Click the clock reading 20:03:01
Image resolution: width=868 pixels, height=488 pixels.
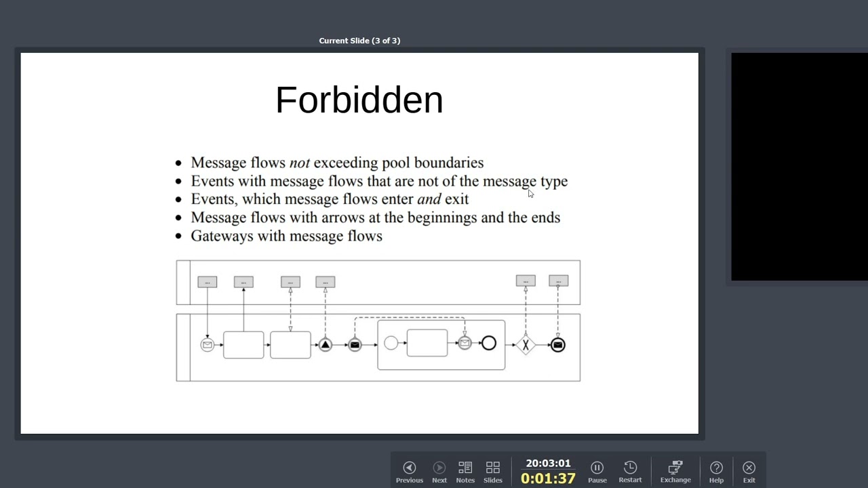click(548, 464)
